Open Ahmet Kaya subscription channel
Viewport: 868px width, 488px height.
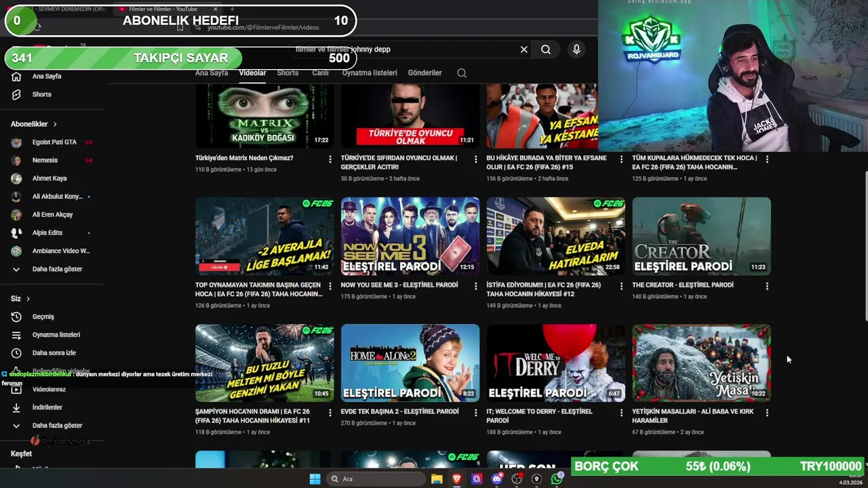[x=49, y=179]
